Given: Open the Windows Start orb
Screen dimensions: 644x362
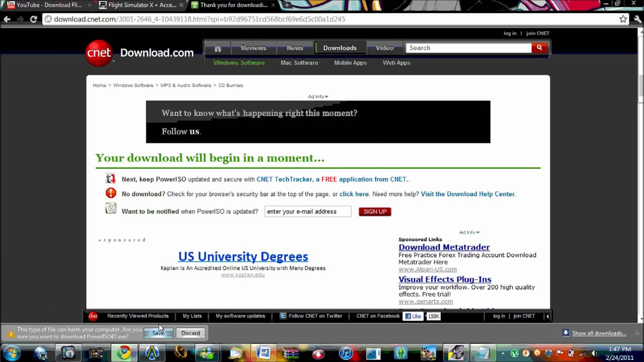Looking at the screenshot, I should coord(12,353).
